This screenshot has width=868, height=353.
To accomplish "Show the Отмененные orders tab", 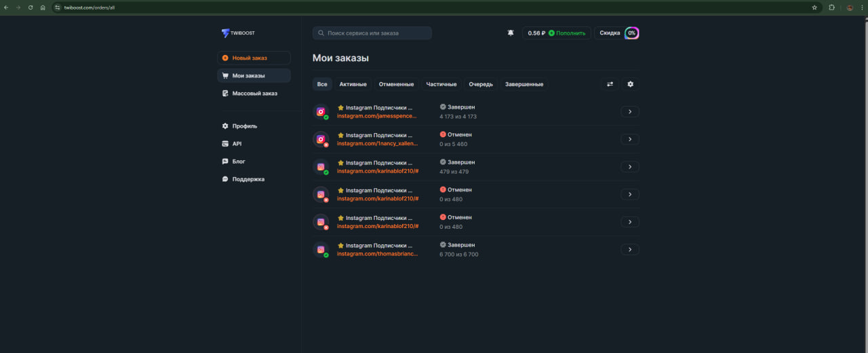I will coord(396,84).
